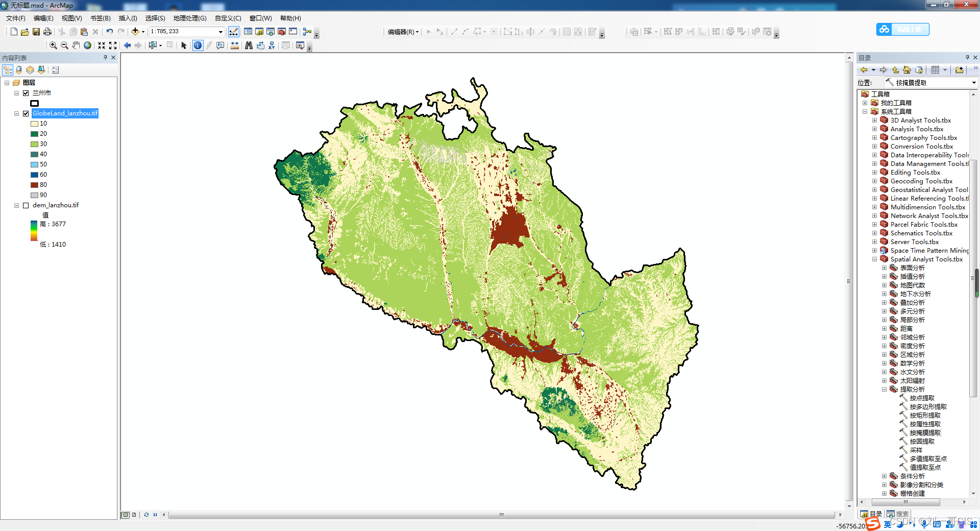Open the Find binoculars tool
The height and width of the screenshot is (531, 980).
click(x=249, y=45)
